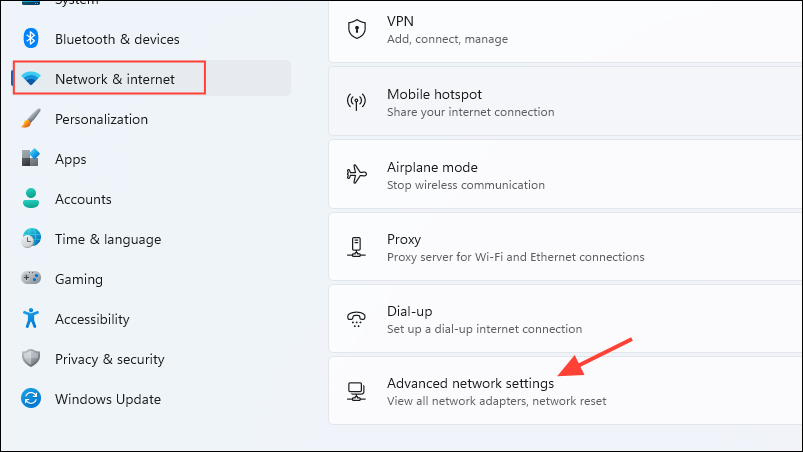Click the Personalization paintbrush icon
The image size is (803, 452).
coord(31,119)
